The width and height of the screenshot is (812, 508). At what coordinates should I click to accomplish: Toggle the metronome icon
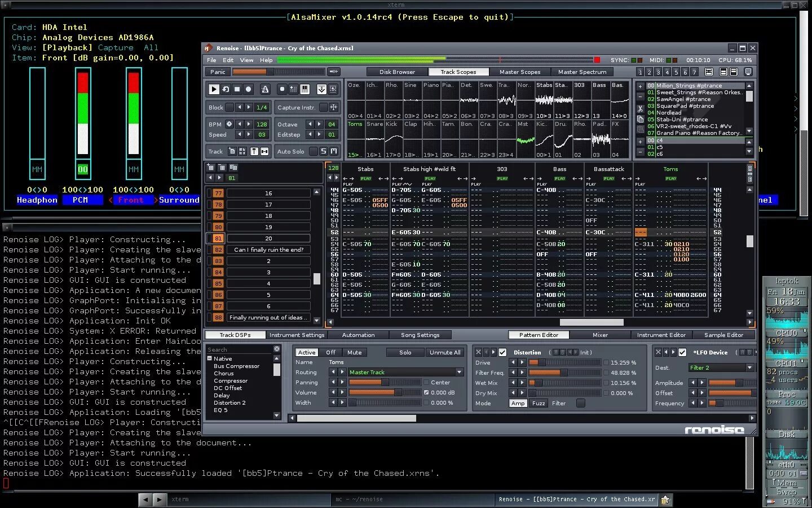(x=265, y=89)
